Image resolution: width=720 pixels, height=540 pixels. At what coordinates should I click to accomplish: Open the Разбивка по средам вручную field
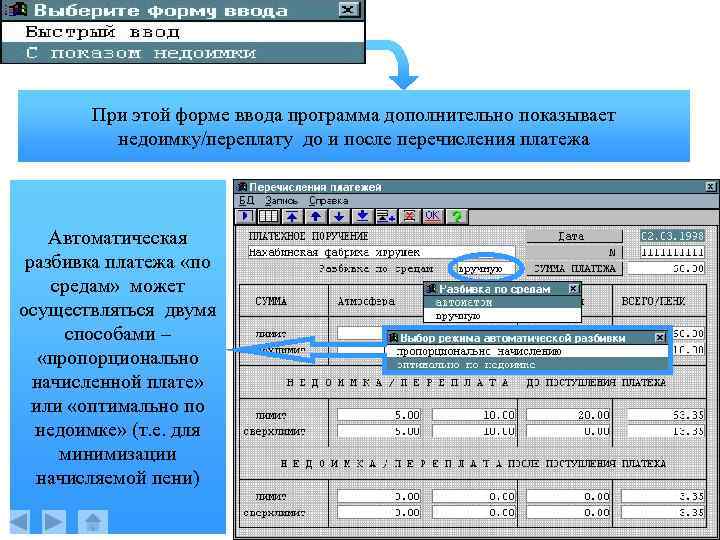[x=486, y=269]
